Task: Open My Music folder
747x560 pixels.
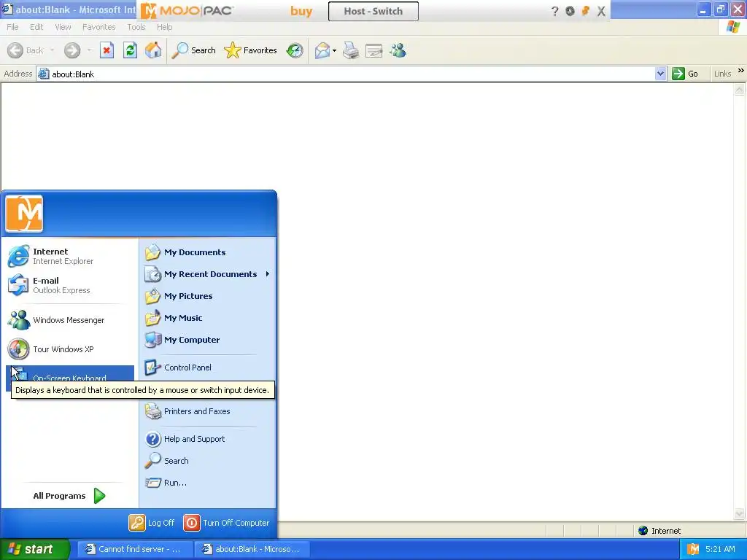Action: tap(207, 318)
